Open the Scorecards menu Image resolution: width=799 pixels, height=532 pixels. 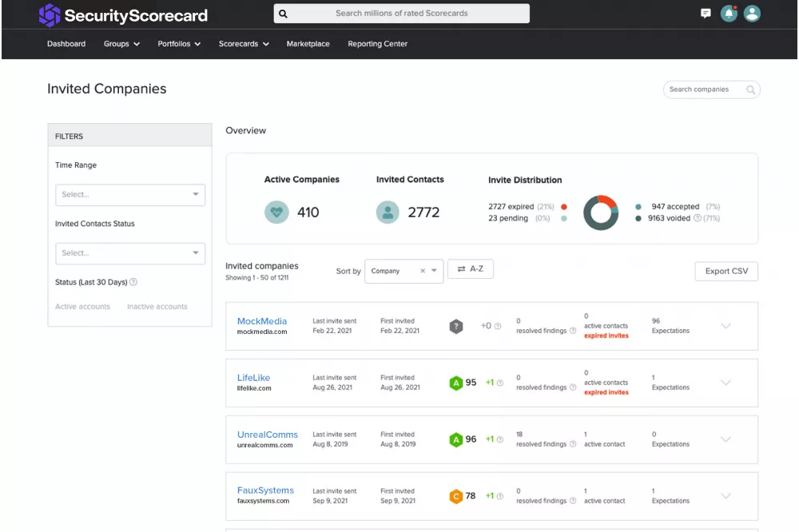pyautogui.click(x=244, y=44)
